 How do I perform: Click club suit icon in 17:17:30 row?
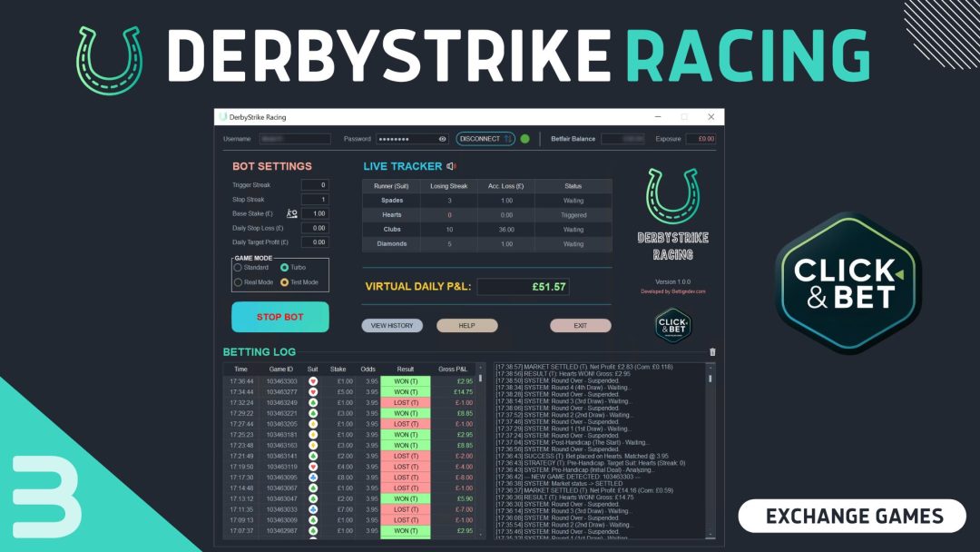(312, 477)
